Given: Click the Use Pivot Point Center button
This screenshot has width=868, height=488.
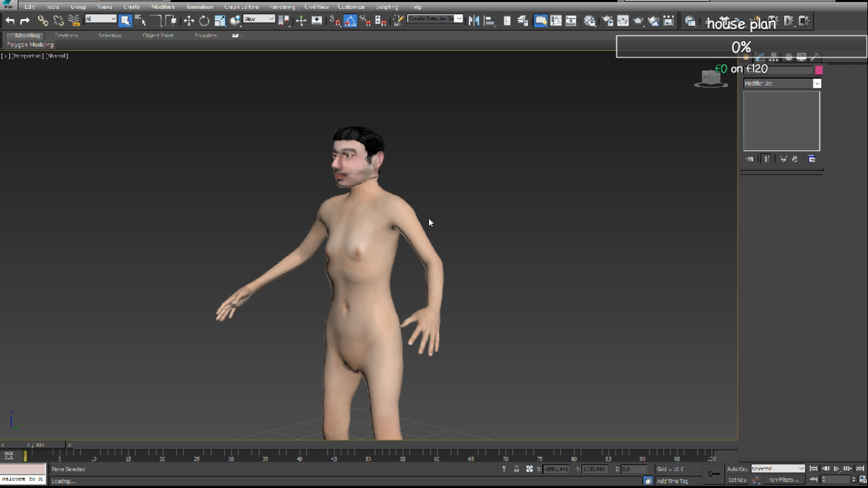Looking at the screenshot, I should (284, 21).
